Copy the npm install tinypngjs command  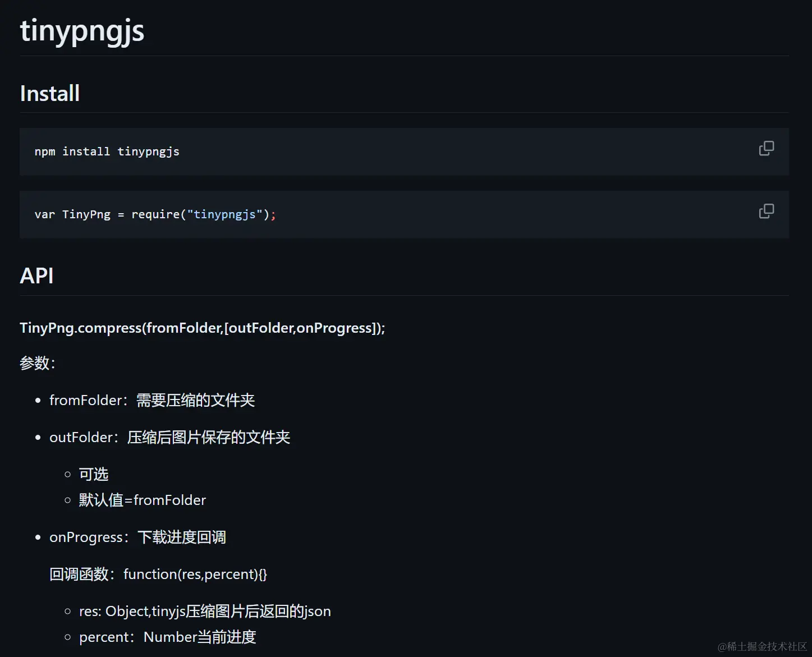pos(766,148)
